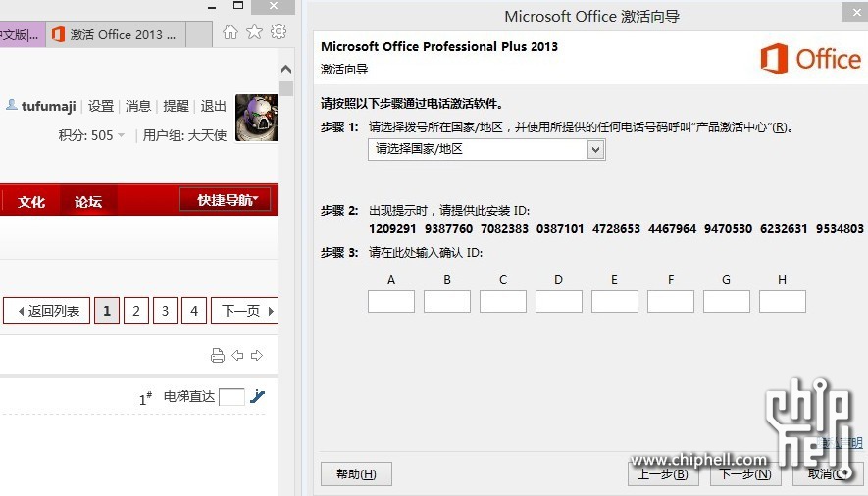Select page 1 in pagination
Screen dimensions: 868x496
pos(107,311)
